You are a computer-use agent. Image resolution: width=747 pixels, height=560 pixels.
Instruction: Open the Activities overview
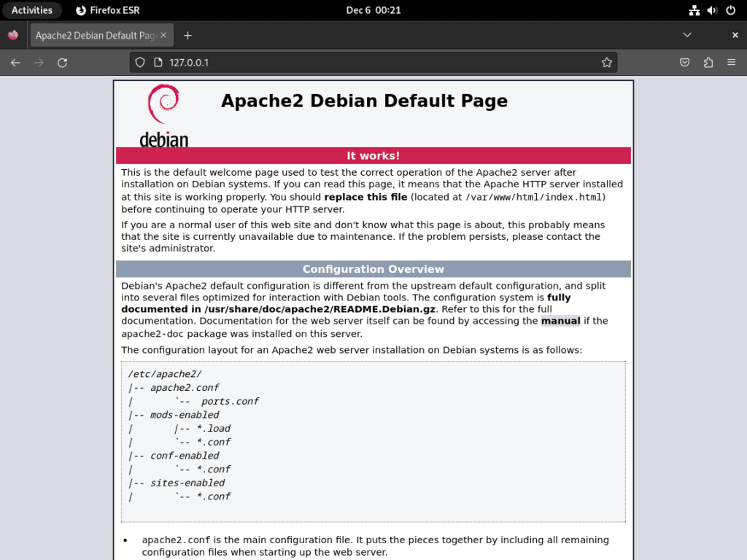click(x=32, y=9)
